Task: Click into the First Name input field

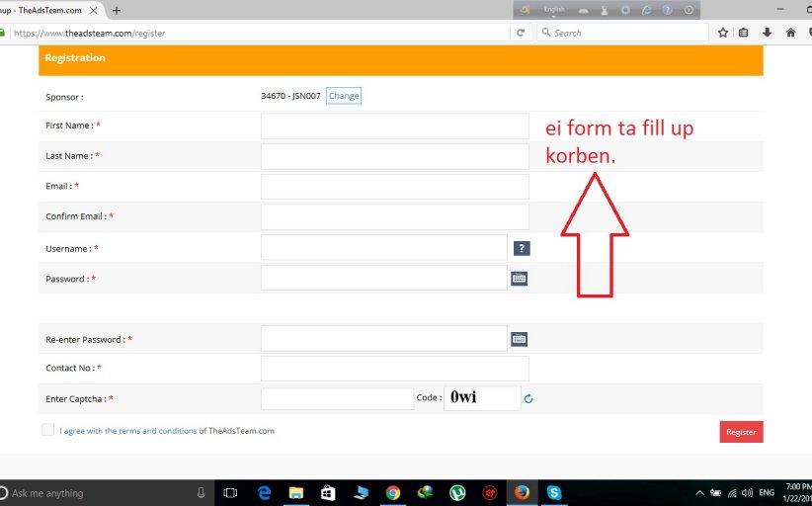Action: click(x=394, y=126)
